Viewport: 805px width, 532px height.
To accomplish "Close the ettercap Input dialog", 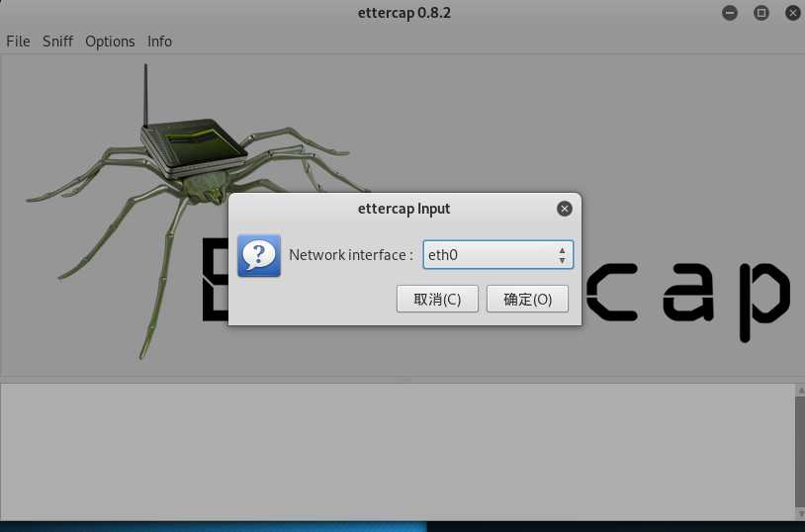I will [565, 209].
